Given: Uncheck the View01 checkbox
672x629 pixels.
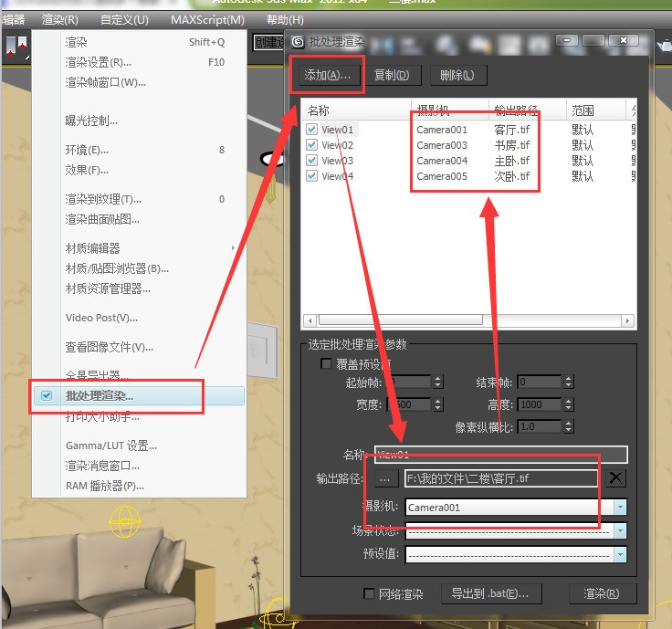Looking at the screenshot, I should pos(312,129).
